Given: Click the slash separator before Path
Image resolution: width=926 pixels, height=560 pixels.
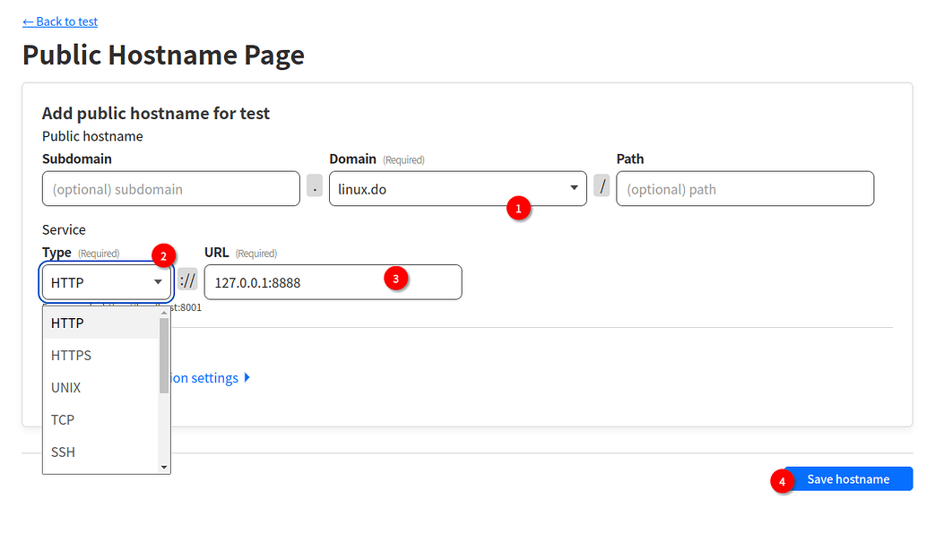Looking at the screenshot, I should [602, 188].
